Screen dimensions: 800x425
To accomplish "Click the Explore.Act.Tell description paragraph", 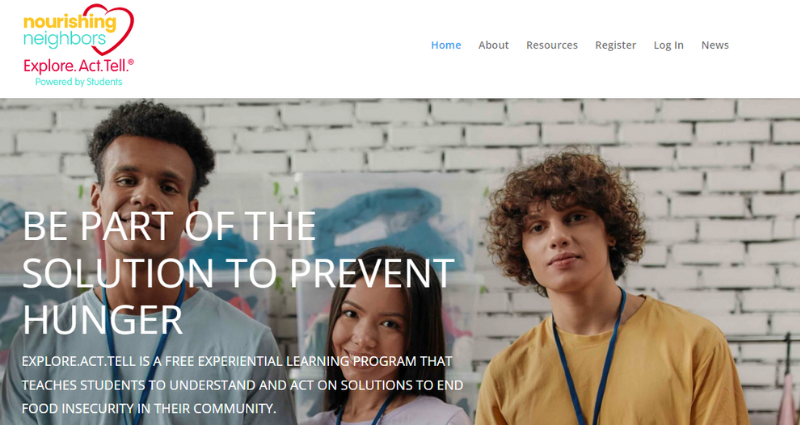I will tap(243, 385).
